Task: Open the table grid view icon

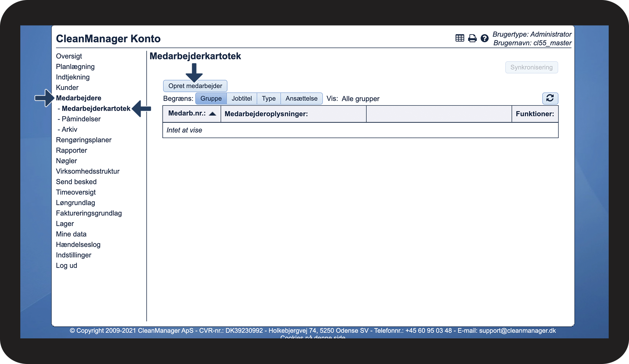Action: [x=460, y=38]
